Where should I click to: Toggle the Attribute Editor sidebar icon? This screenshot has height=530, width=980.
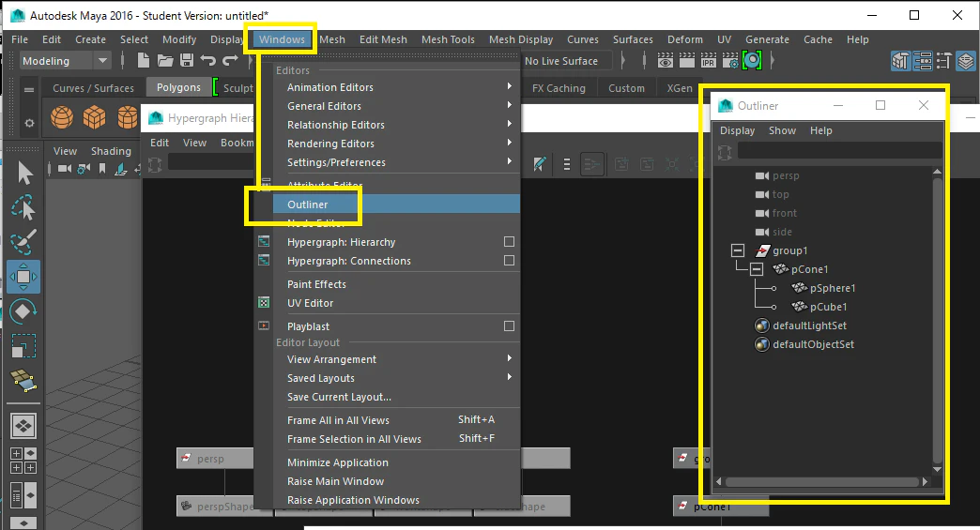pyautogui.click(x=923, y=61)
